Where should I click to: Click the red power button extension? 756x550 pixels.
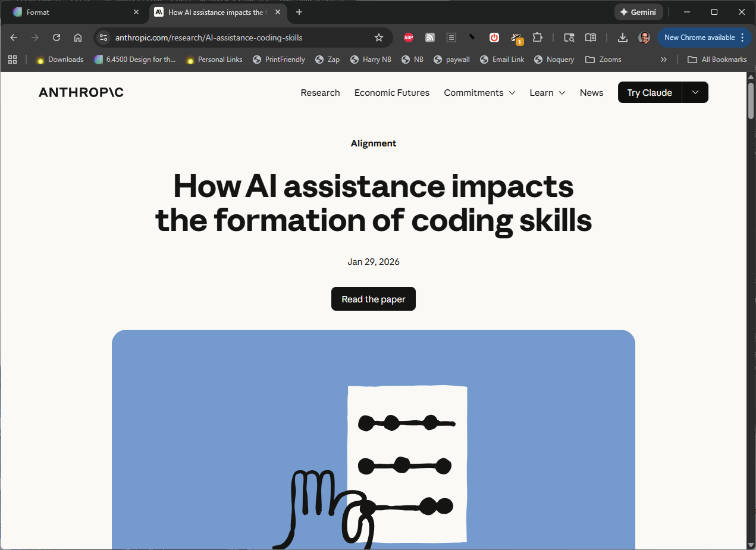[x=494, y=37]
